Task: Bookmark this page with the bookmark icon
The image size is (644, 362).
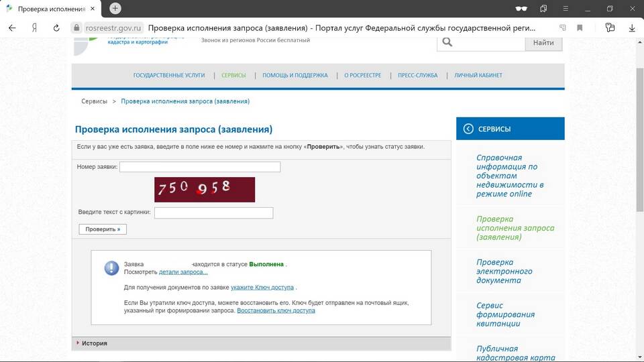Action: [580, 28]
